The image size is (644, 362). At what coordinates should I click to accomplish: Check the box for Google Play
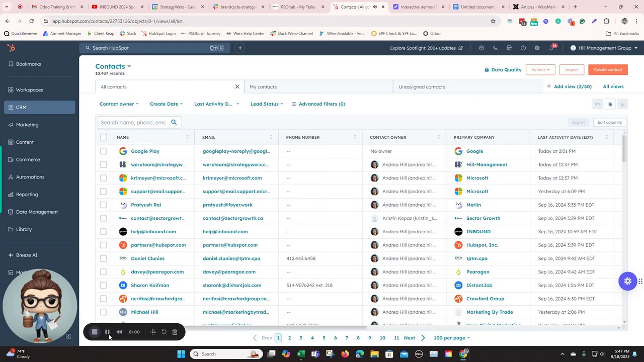pyautogui.click(x=103, y=151)
